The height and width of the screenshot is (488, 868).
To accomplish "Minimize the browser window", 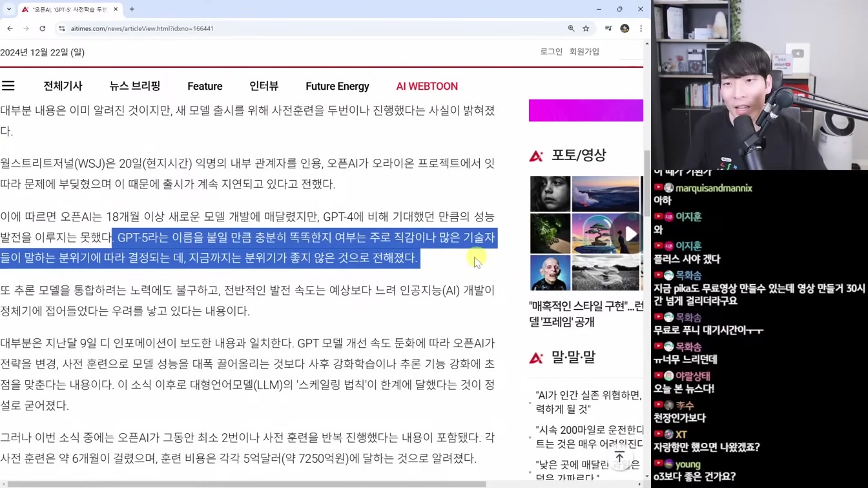I will click(x=599, y=9).
